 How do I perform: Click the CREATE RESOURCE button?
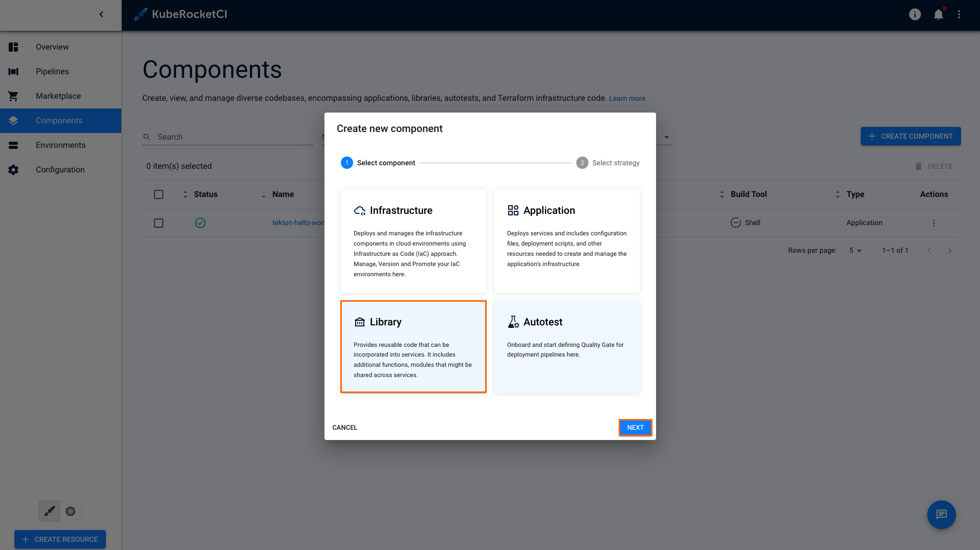click(x=60, y=539)
